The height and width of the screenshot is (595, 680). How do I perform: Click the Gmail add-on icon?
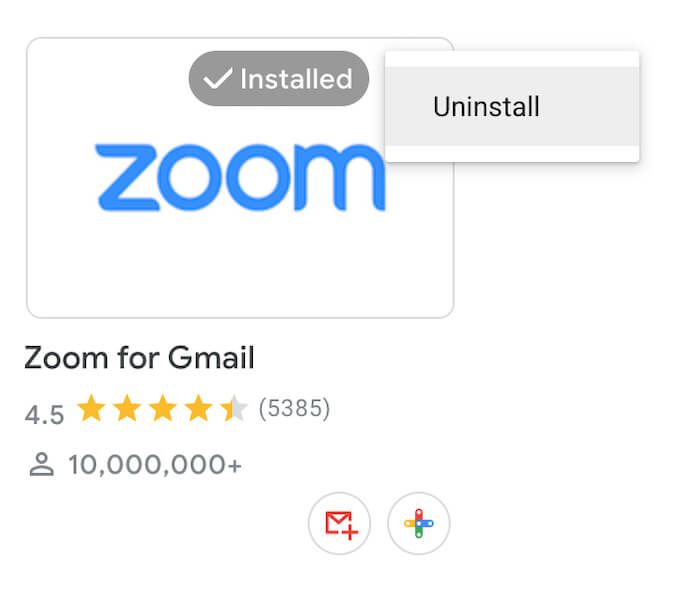click(x=340, y=523)
